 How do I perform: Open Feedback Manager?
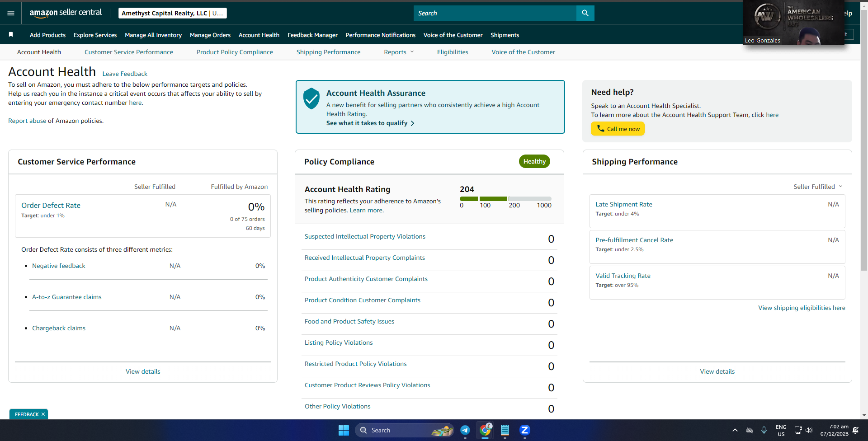pos(312,35)
